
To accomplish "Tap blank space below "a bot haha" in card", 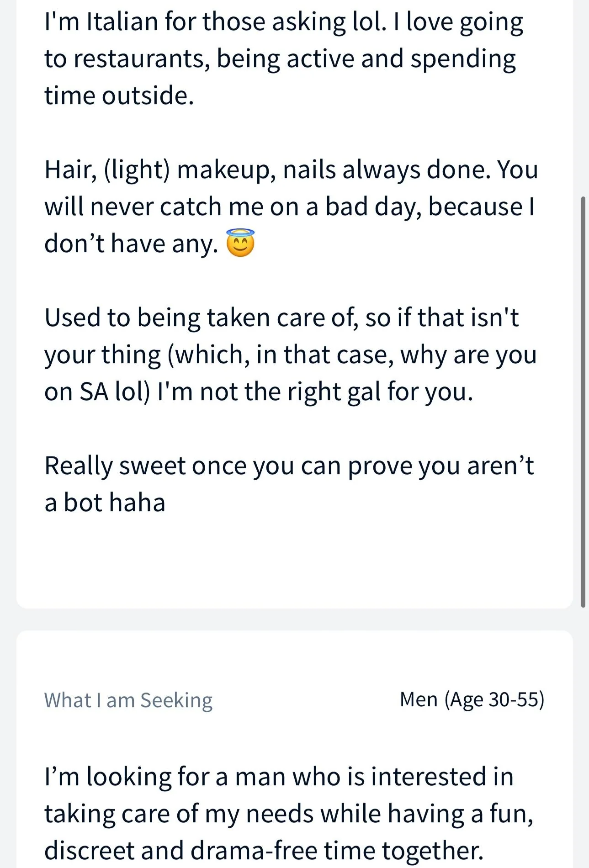I will [294, 562].
